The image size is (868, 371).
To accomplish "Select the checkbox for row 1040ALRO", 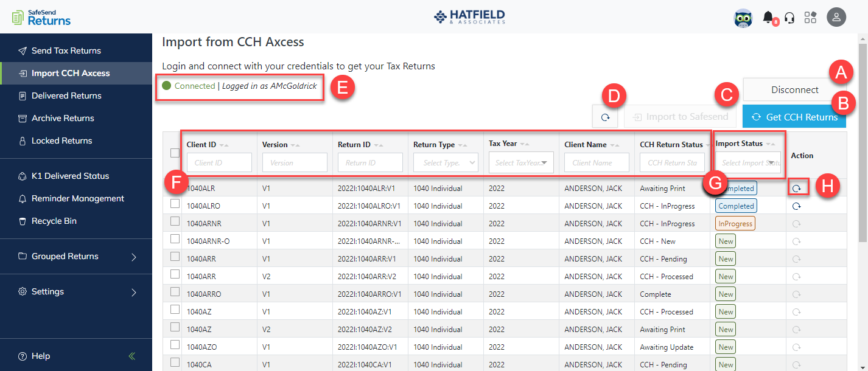I will click(174, 206).
